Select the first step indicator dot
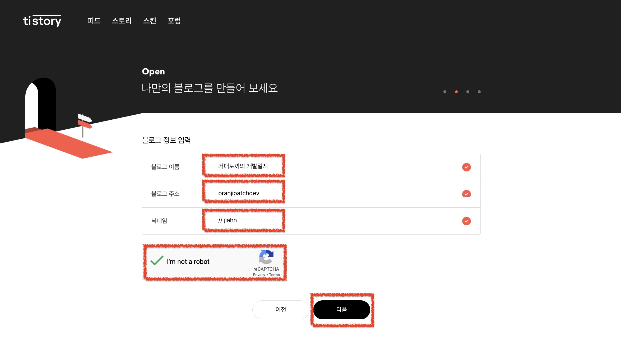 pos(445,92)
